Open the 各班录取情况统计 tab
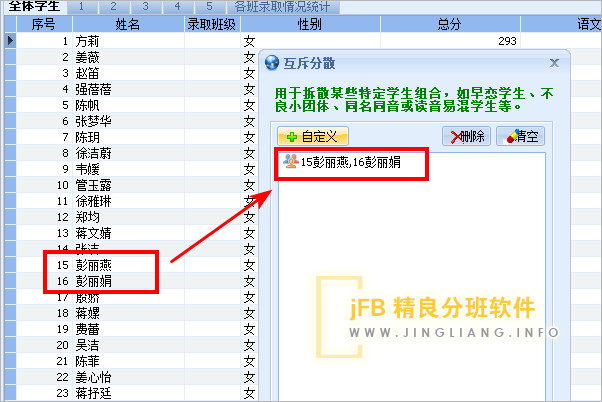The width and height of the screenshot is (602, 402). pyautogui.click(x=282, y=6)
